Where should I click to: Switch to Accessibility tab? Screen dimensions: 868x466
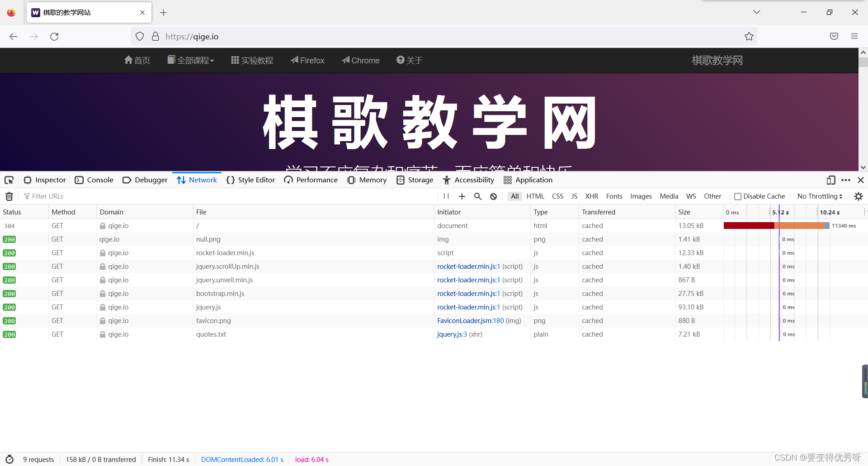(x=468, y=180)
